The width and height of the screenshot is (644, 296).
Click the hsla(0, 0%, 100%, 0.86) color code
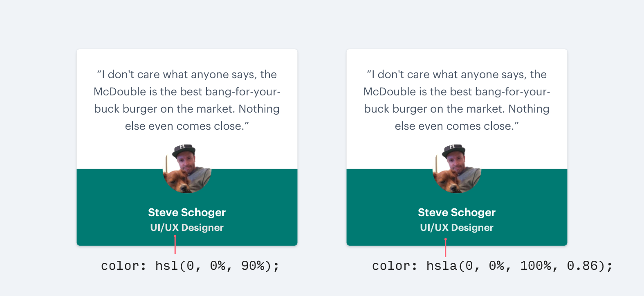pos(492,266)
